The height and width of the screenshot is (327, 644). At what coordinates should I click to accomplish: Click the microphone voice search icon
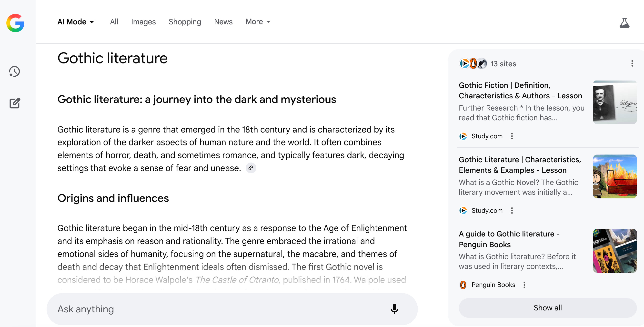(394, 309)
